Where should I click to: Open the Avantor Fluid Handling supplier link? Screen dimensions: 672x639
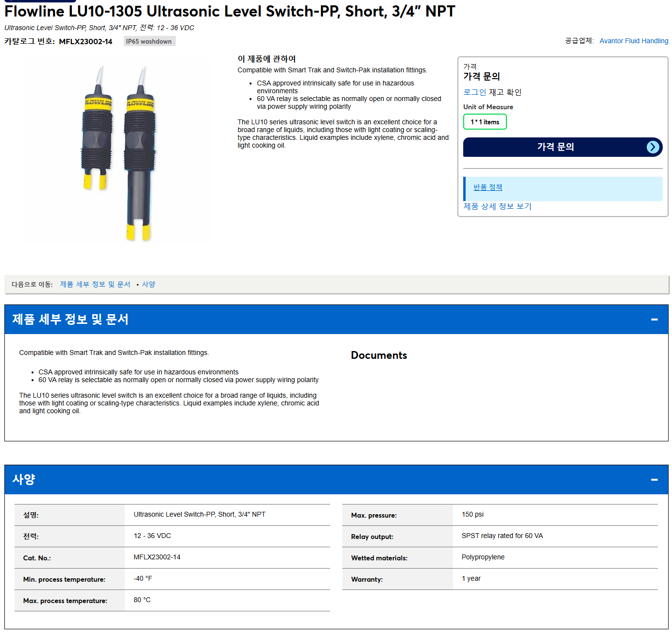634,41
